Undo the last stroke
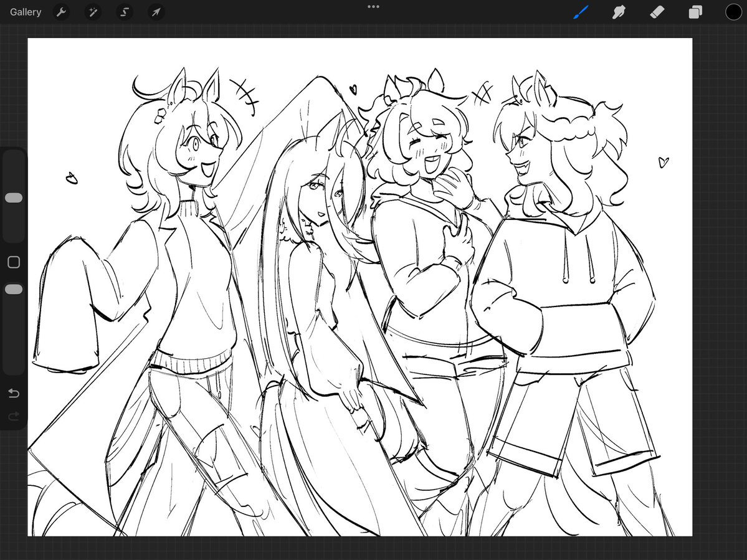Image resolution: width=747 pixels, height=560 pixels. (x=13, y=393)
